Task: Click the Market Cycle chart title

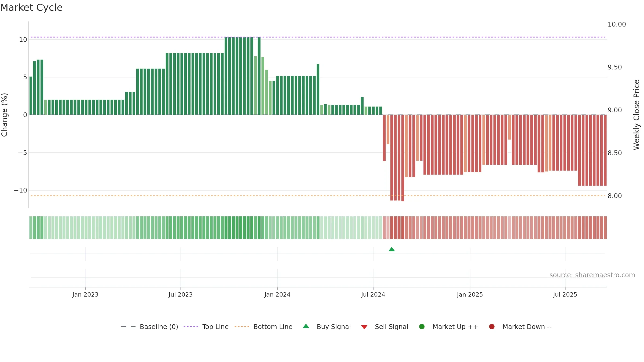Action: pyautogui.click(x=31, y=8)
